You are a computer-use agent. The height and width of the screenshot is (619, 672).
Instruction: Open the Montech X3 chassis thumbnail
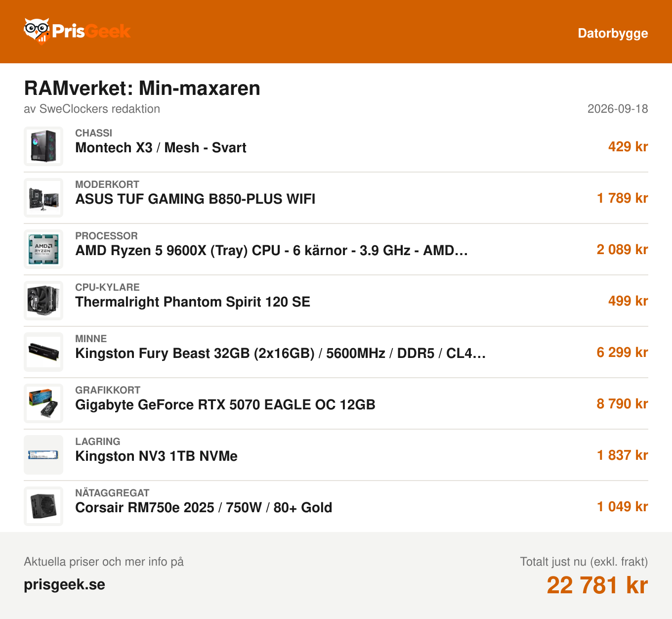(x=43, y=146)
